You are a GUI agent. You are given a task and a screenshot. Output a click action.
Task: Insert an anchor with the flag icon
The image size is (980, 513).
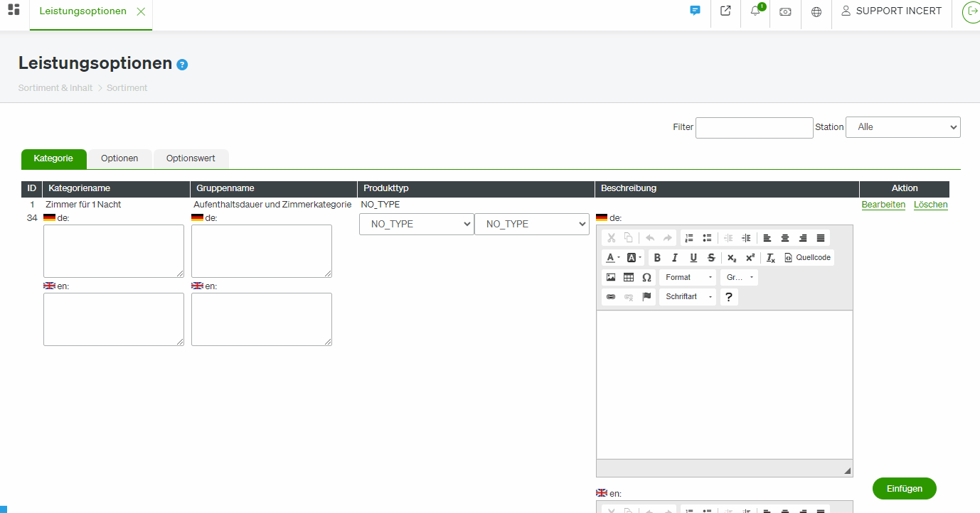click(x=646, y=296)
